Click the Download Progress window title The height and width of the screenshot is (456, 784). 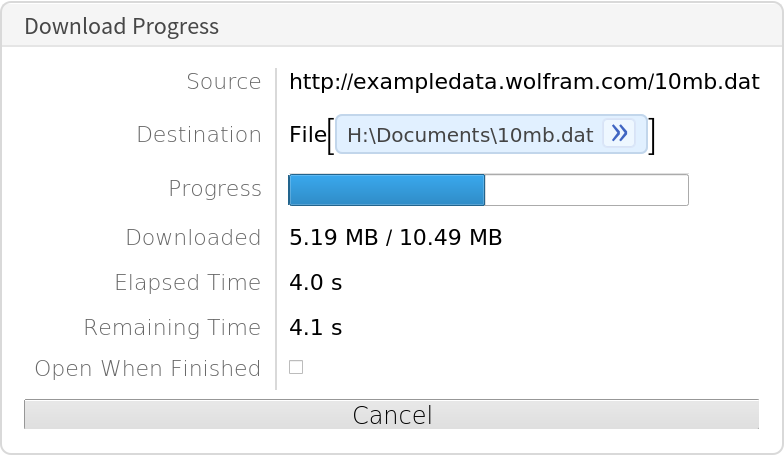coord(121,26)
